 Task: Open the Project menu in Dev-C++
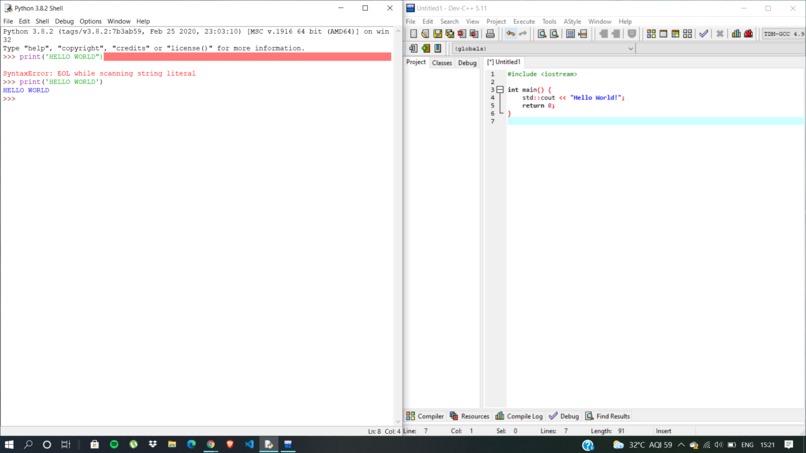(x=496, y=22)
